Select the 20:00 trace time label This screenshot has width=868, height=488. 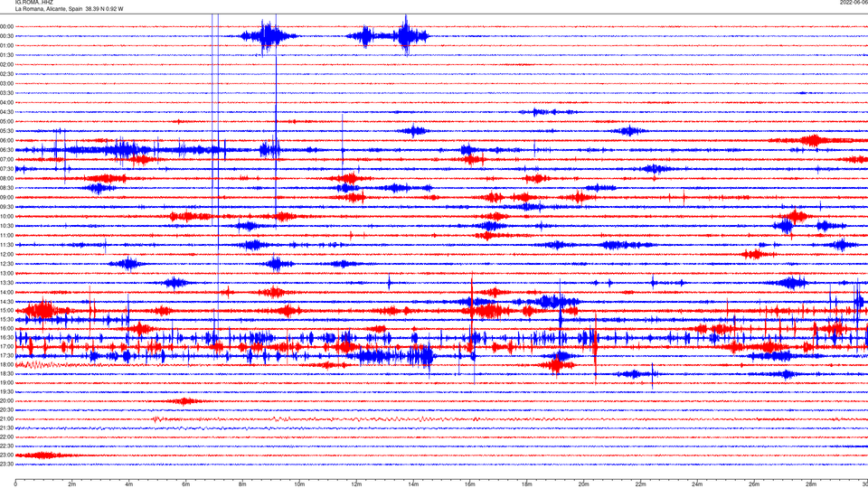6,400
